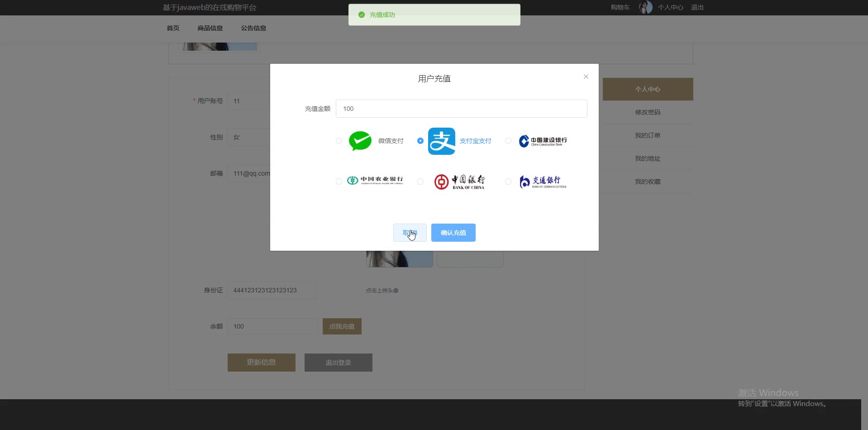Select the Agricultural Bank of China radio button

[x=339, y=182]
